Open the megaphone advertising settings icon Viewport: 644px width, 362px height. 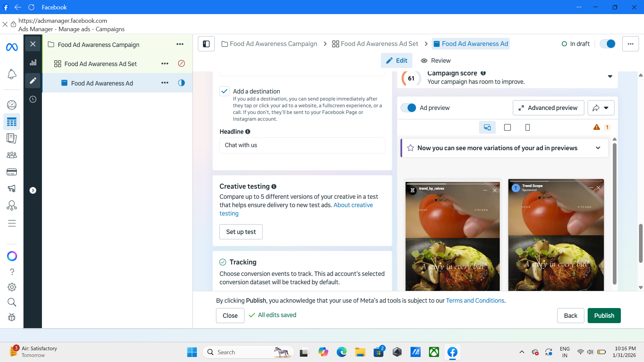(12, 188)
